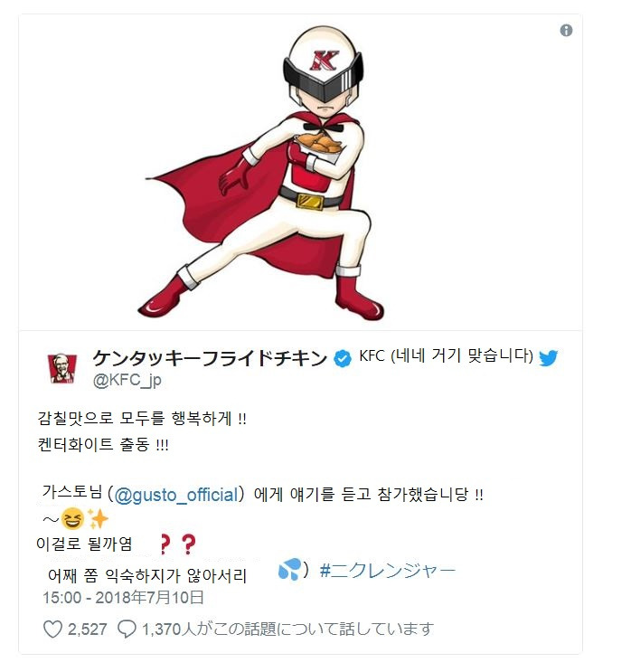
Task: Open the @gusto_official mention link
Action: point(175,495)
